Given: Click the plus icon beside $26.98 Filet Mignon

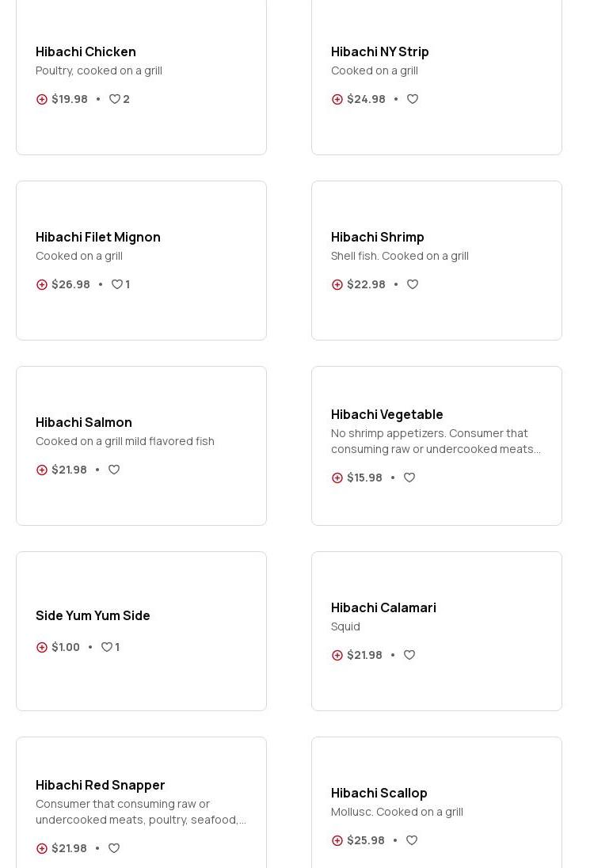Looking at the screenshot, I should click(x=42, y=284).
